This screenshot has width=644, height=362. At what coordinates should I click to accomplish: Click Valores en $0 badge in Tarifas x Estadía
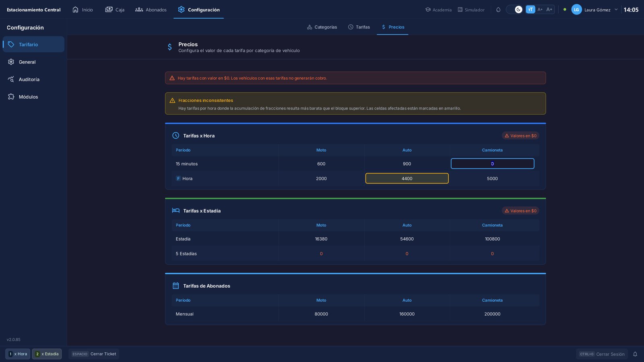(x=520, y=211)
